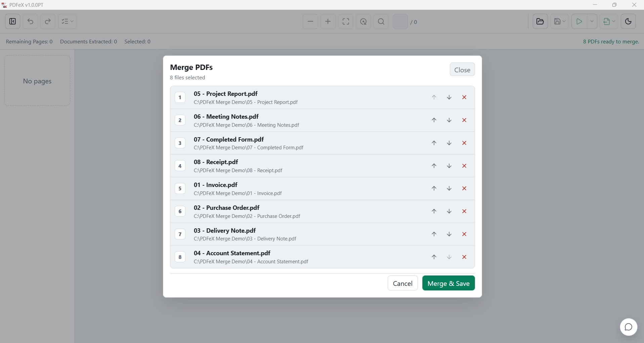Remove 07 - Completed Form.pdf from list
This screenshot has width=644, height=343.
pyautogui.click(x=464, y=143)
